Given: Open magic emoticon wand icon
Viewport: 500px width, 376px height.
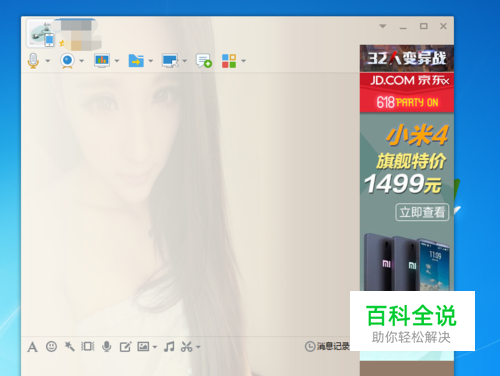Looking at the screenshot, I should click(x=69, y=346).
